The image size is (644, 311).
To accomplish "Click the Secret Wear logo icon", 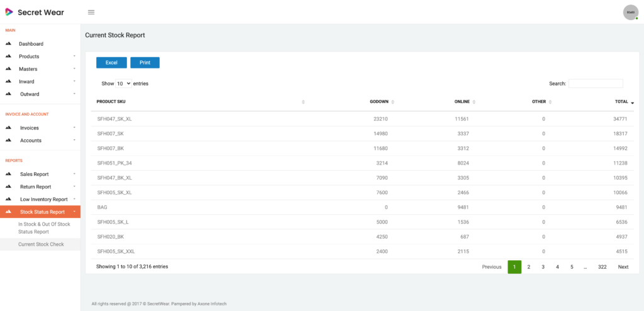I will (x=9, y=12).
